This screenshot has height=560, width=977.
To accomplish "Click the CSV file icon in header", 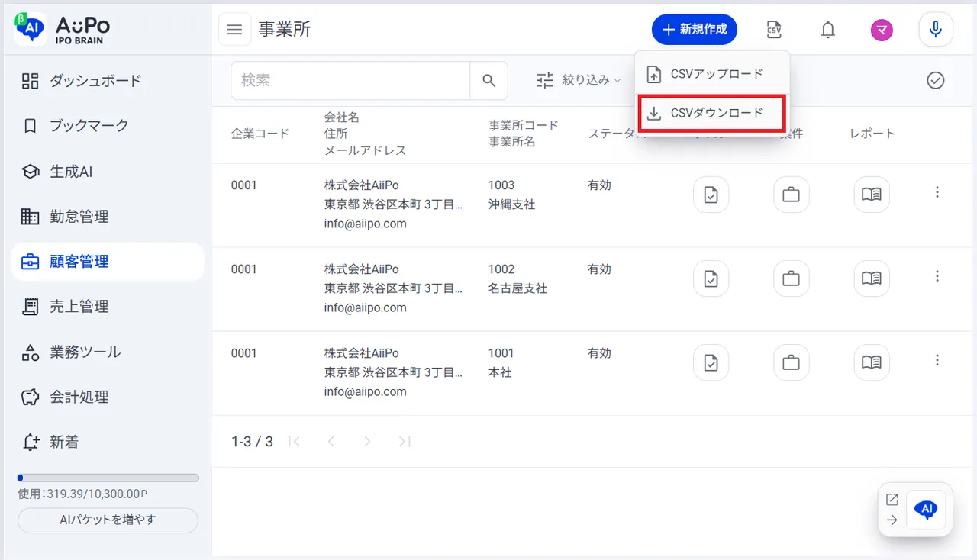I will coord(774,30).
